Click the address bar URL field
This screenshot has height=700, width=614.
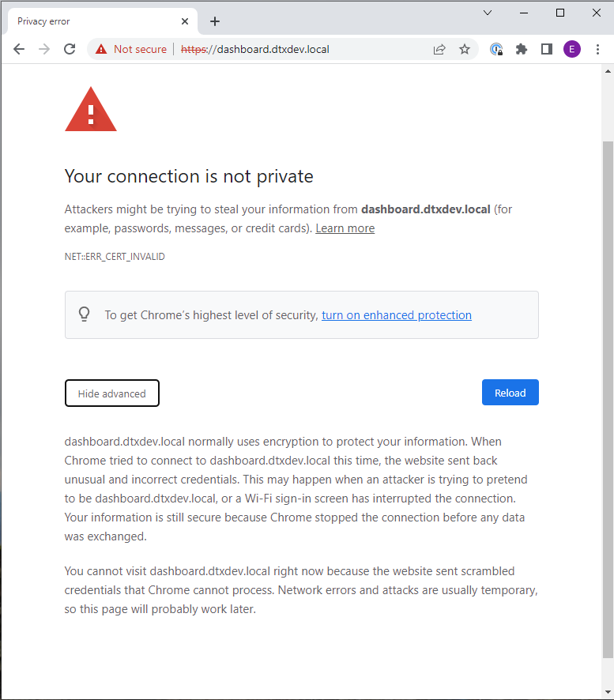pyautogui.click(x=300, y=49)
